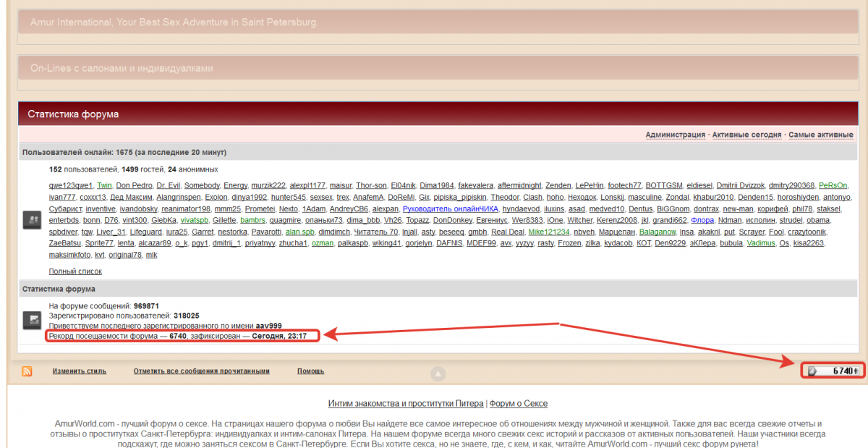Viewport: 868px width, 448px height.
Task: Click the scroll-to-top arrow icon
Action: click(437, 373)
